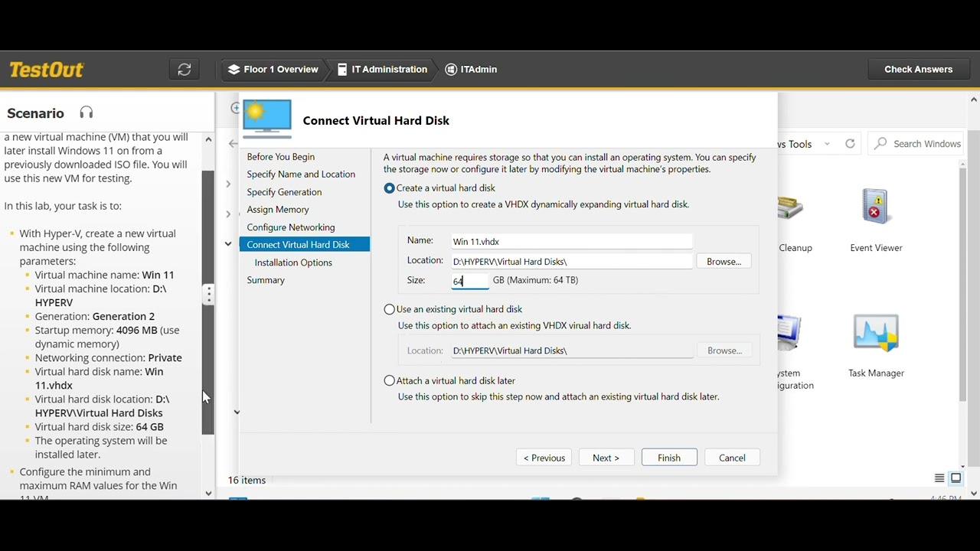Click scroll down arrow under nav pane chevrons
Screen dimensions: 980x551
point(237,412)
